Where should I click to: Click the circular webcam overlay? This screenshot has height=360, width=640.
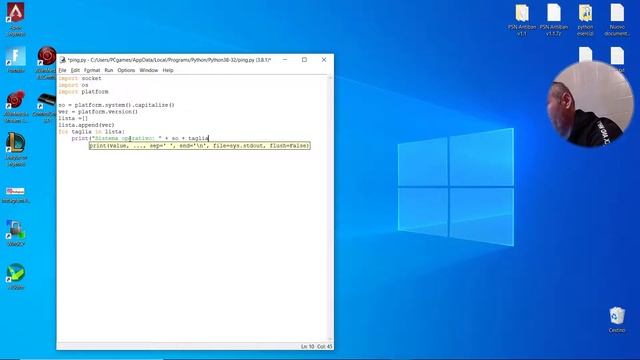(590, 104)
